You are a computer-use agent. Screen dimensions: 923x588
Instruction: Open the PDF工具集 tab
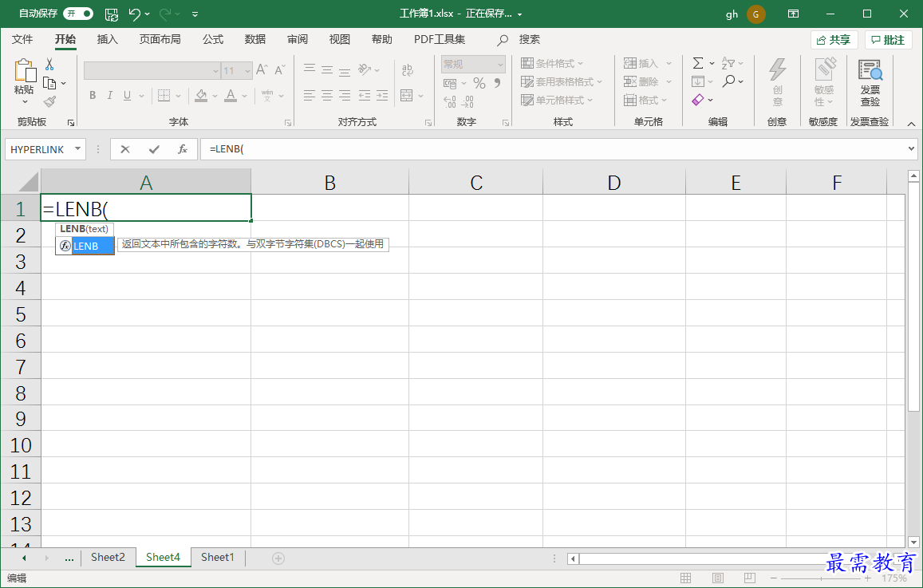pos(439,39)
